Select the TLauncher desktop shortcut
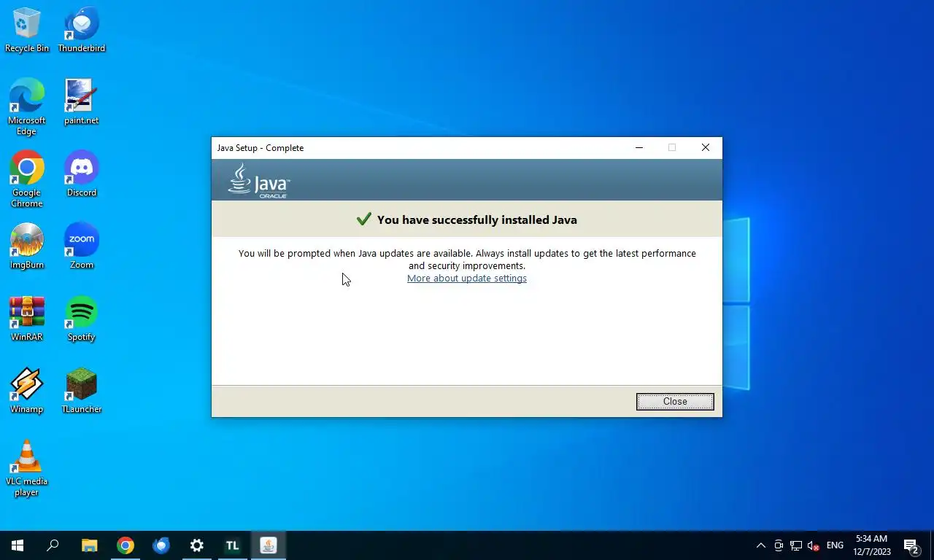 tap(82, 390)
